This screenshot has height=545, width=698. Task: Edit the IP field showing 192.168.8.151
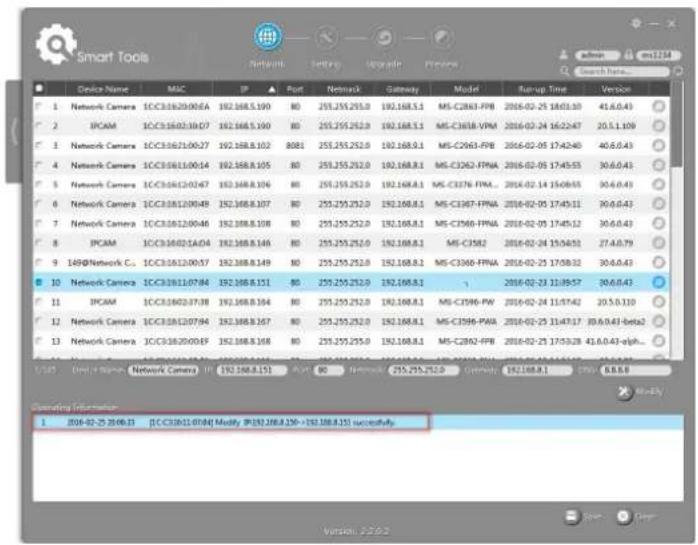[x=252, y=370]
